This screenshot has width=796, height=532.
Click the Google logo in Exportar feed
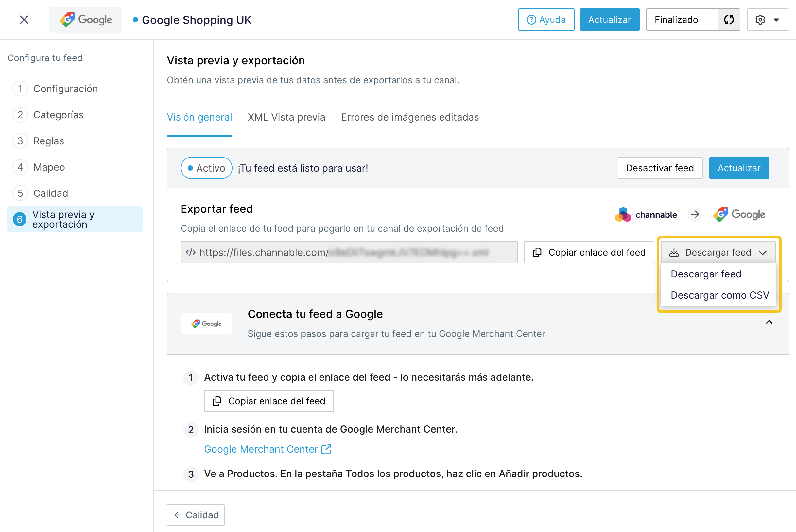(739, 214)
